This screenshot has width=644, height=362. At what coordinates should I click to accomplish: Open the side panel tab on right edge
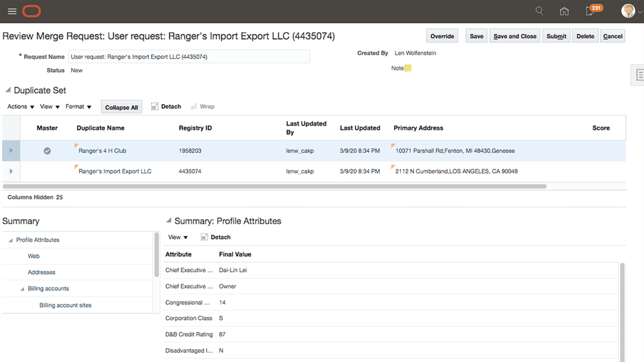point(638,75)
